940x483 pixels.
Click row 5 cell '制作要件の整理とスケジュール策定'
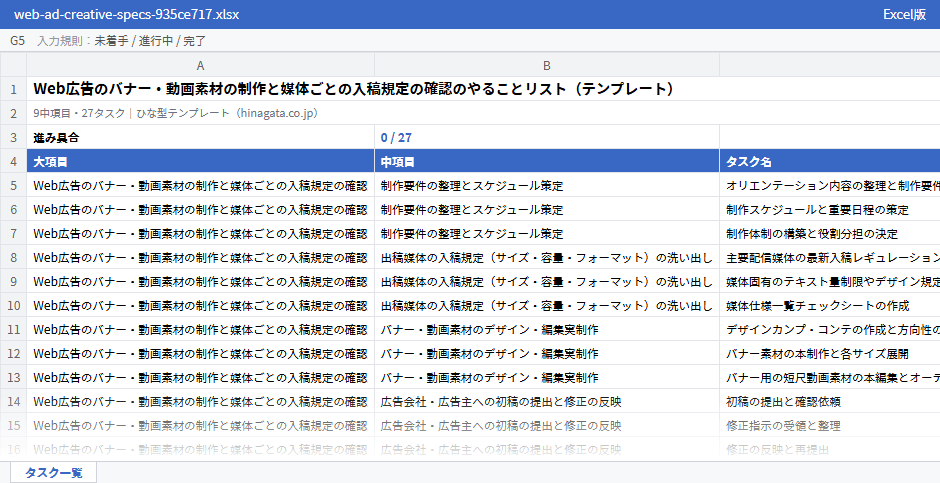(x=547, y=185)
